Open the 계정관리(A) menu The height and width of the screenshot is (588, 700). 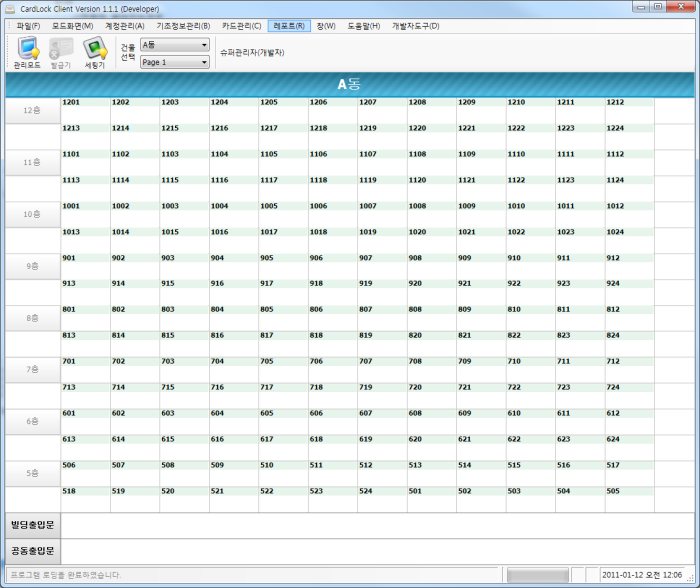tap(125, 26)
